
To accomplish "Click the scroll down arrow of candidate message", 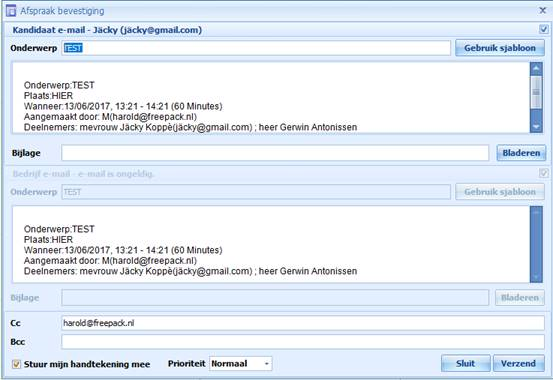I will click(536, 126).
